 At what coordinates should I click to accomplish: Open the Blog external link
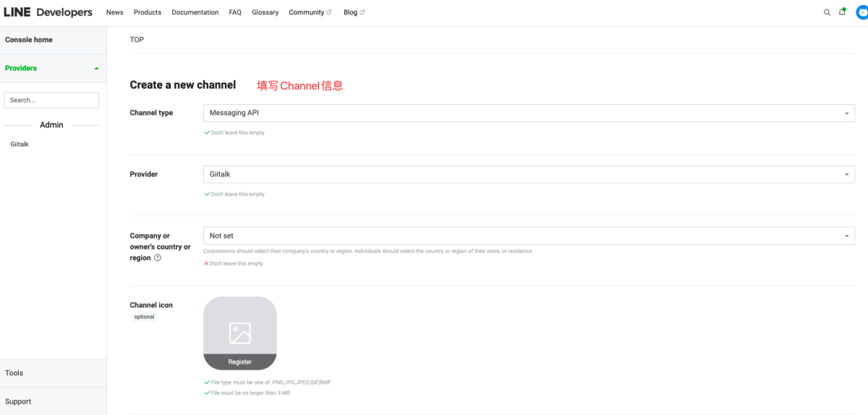(354, 12)
